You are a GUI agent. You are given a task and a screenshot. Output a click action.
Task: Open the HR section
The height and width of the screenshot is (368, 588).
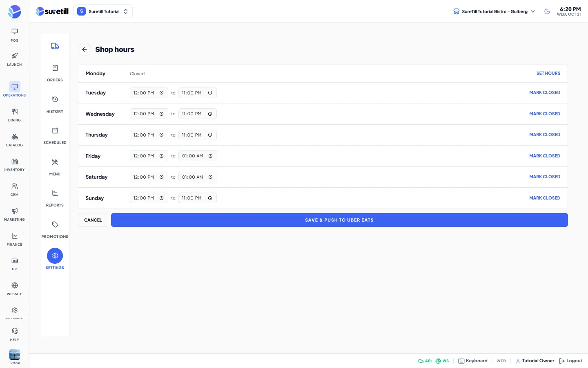point(14,264)
